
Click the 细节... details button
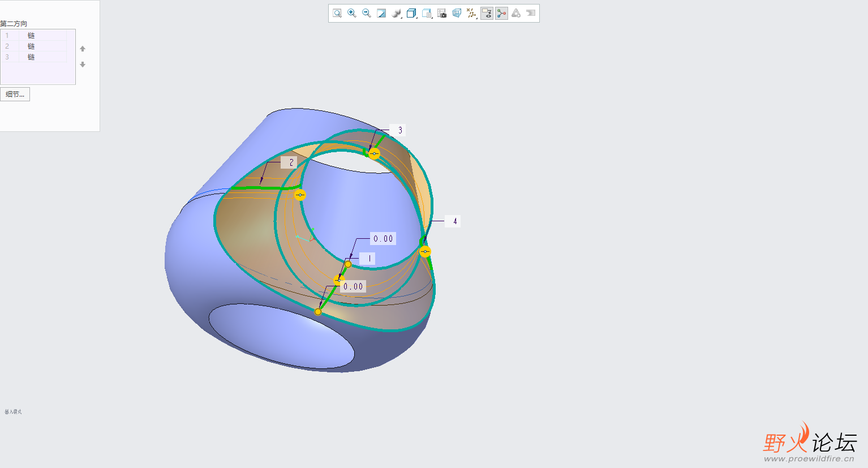[x=15, y=95]
